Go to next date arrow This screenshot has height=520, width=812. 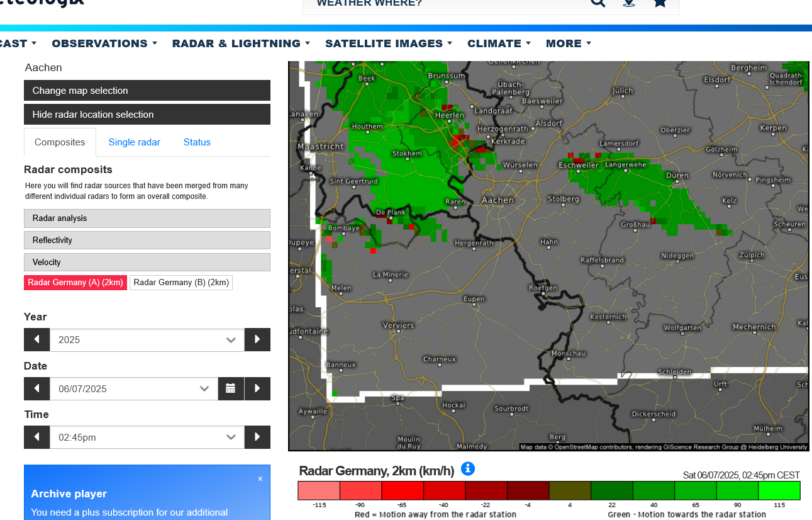257,388
